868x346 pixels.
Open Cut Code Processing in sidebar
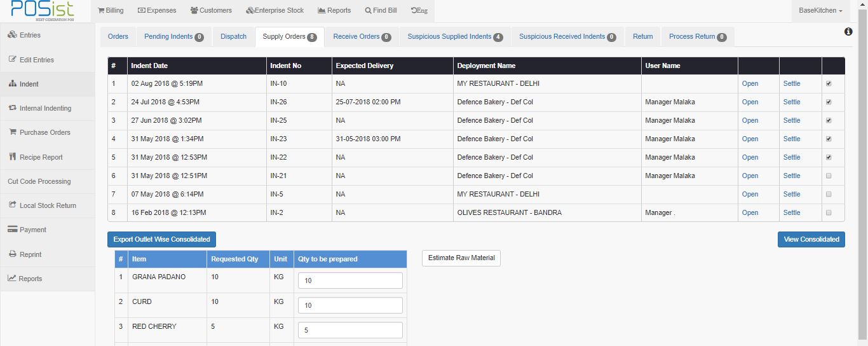[47, 181]
